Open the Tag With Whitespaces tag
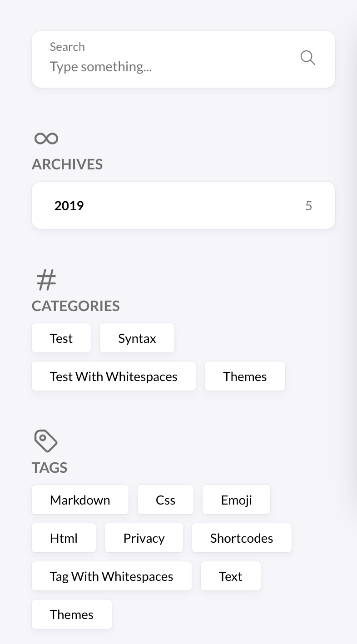357x644 pixels. click(x=112, y=576)
